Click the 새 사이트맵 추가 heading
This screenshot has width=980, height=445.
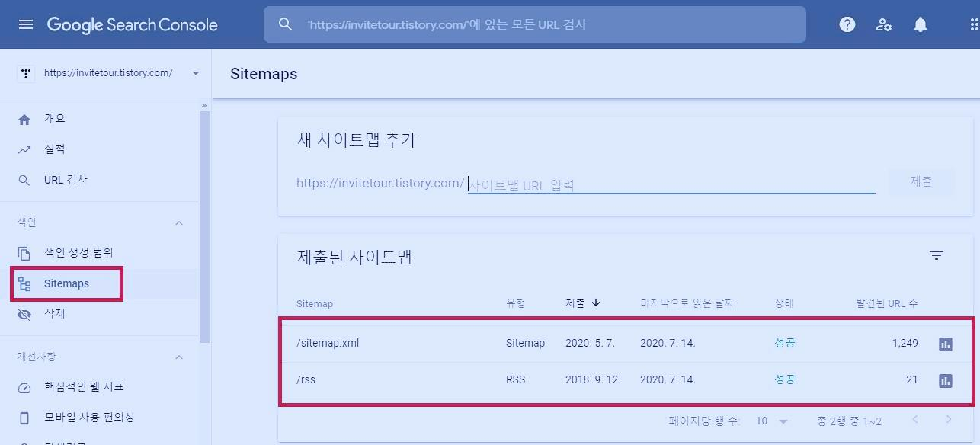tap(356, 140)
